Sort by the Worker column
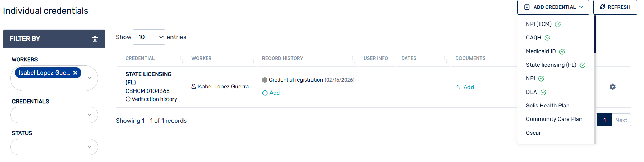 pyautogui.click(x=252, y=59)
